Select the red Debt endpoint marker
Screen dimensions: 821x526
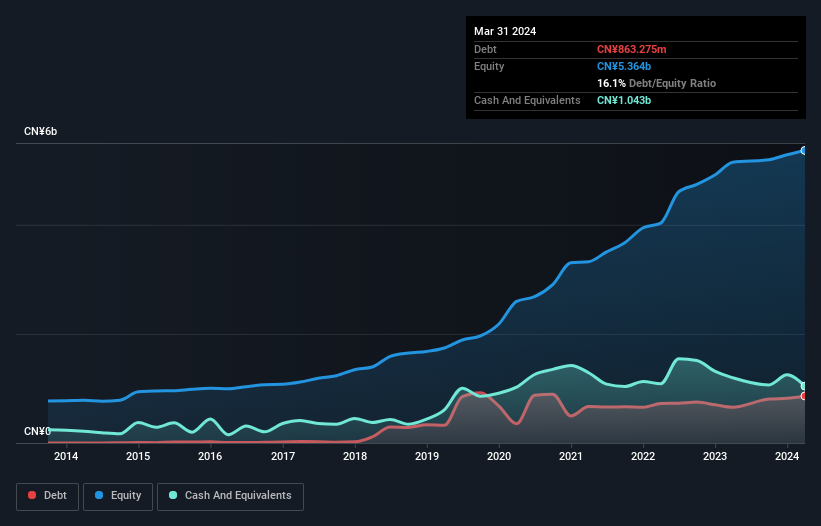pyautogui.click(x=804, y=396)
